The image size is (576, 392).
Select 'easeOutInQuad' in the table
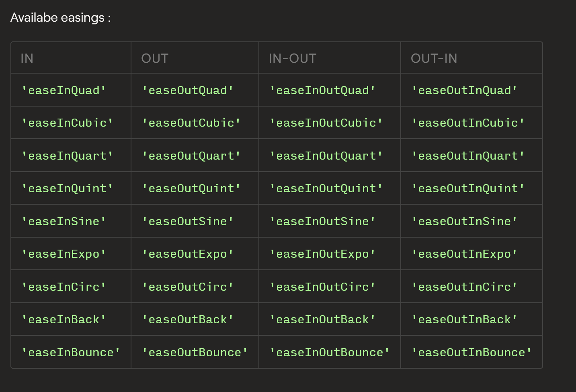pos(464,90)
